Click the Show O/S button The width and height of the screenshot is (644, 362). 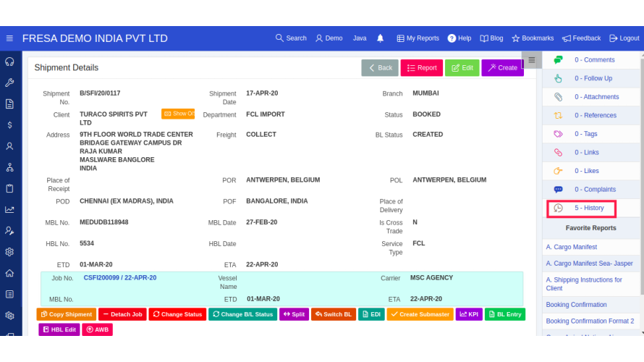[178, 114]
